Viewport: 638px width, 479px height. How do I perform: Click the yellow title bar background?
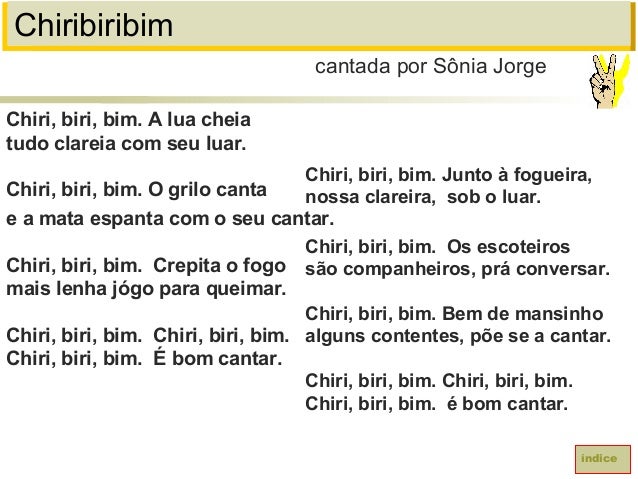[400, 22]
